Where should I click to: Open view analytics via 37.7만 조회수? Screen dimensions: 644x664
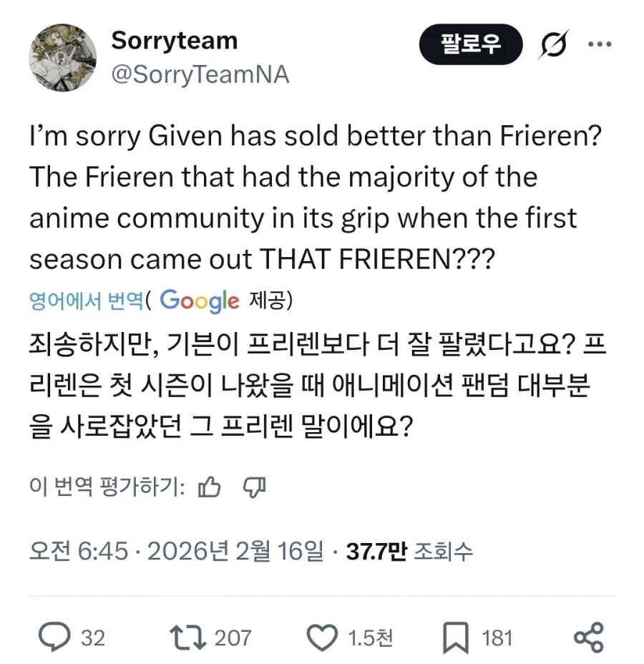pyautogui.click(x=411, y=552)
